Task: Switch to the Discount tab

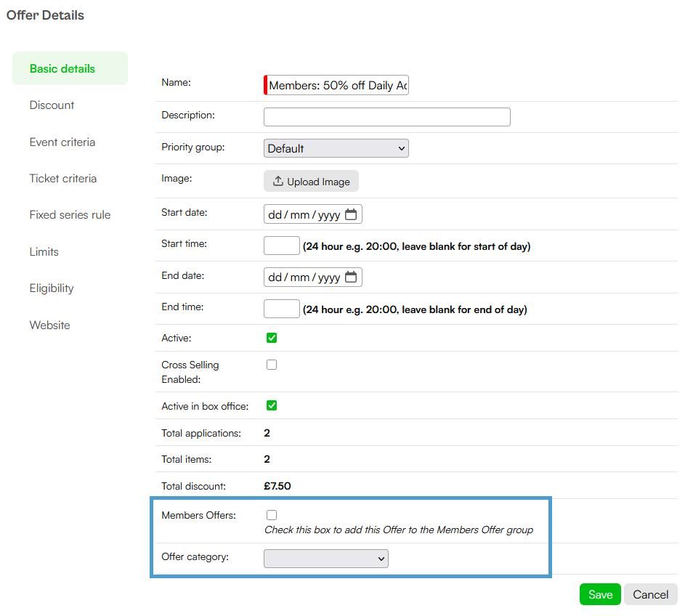Action: click(x=52, y=105)
